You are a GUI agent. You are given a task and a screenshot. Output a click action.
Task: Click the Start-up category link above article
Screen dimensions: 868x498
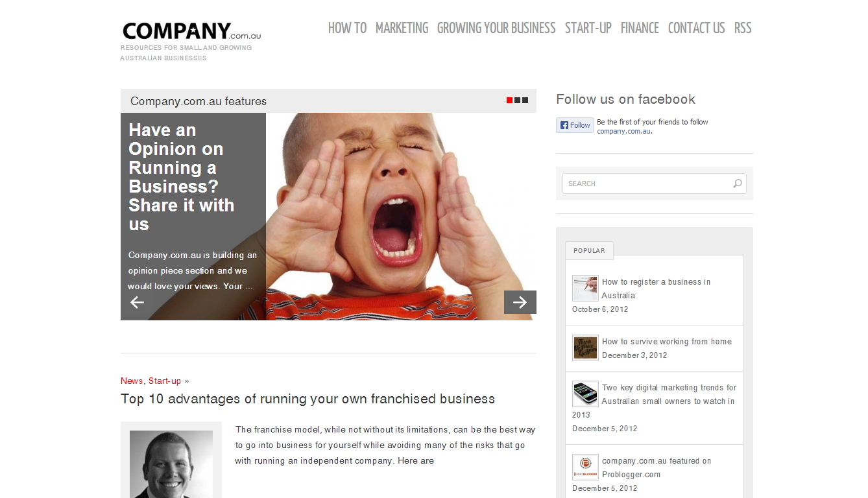tap(165, 381)
